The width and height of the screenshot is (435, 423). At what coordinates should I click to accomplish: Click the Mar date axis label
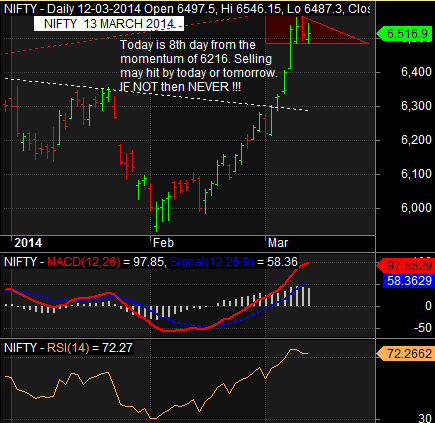278,243
